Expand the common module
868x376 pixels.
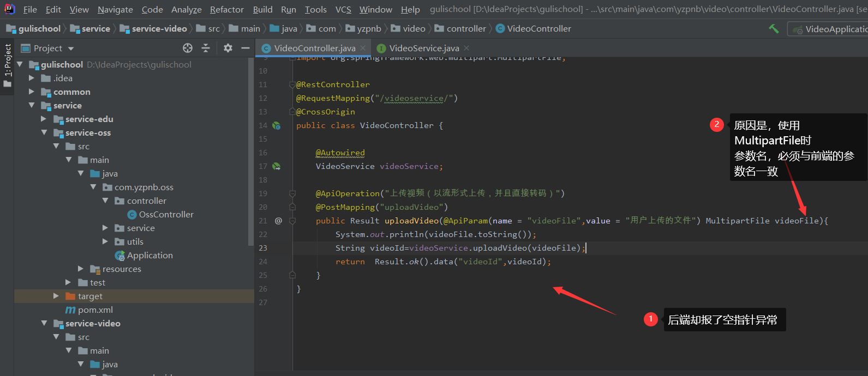point(32,92)
